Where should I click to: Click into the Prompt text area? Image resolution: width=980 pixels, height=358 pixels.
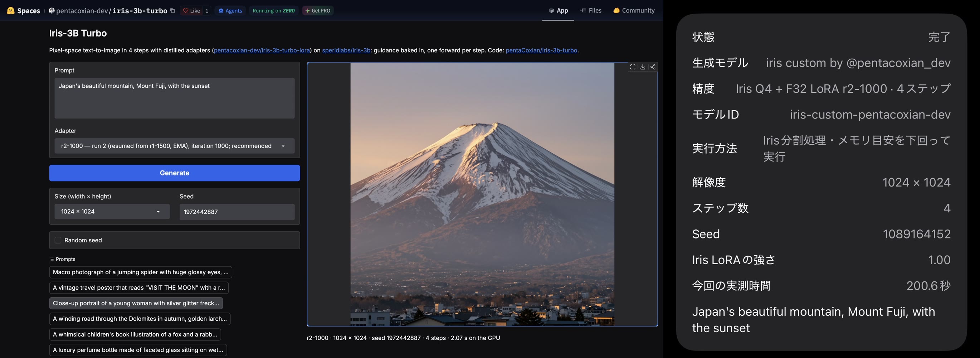tap(174, 98)
